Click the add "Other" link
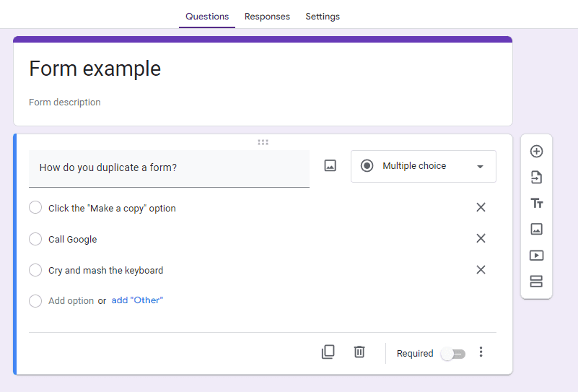The image size is (578, 392). tap(137, 300)
